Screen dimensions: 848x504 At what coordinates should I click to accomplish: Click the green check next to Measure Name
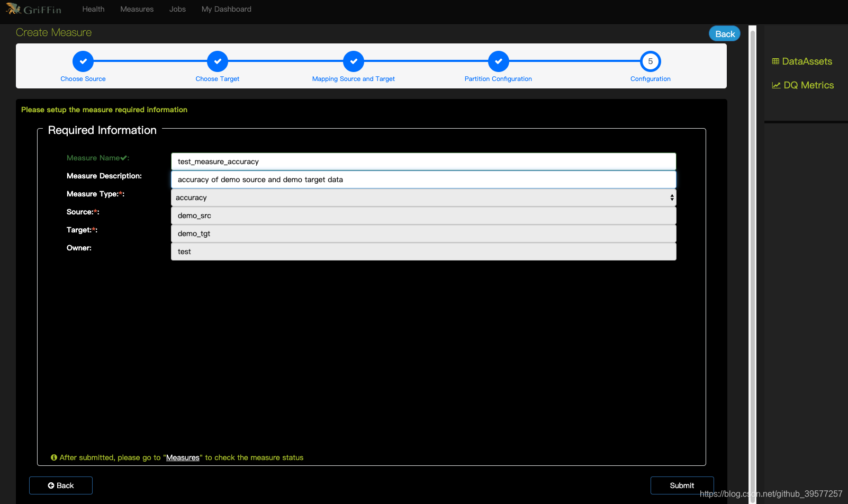click(x=124, y=158)
